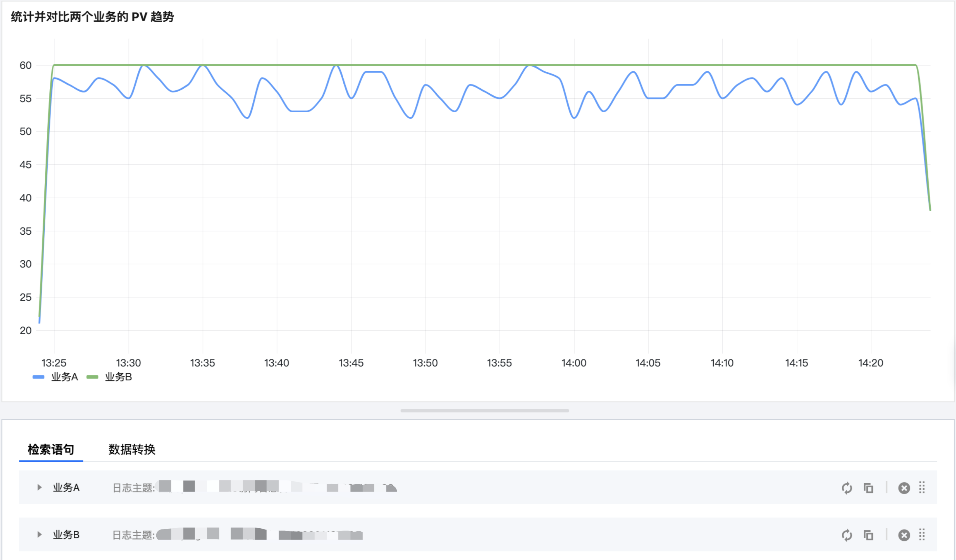Toggle 业务A series in chart legend
Viewport: 956px width, 560px height.
pyautogui.click(x=64, y=377)
